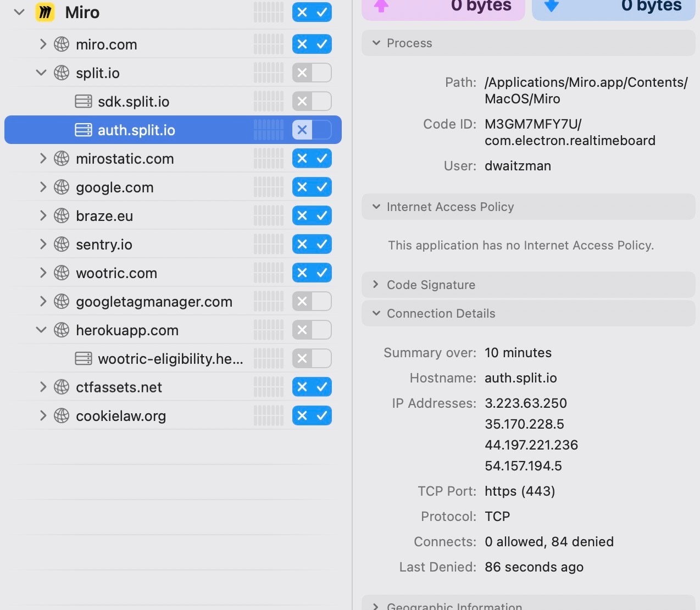Expand the ctfassets.net domain
The width and height of the screenshot is (700, 610).
coord(43,387)
